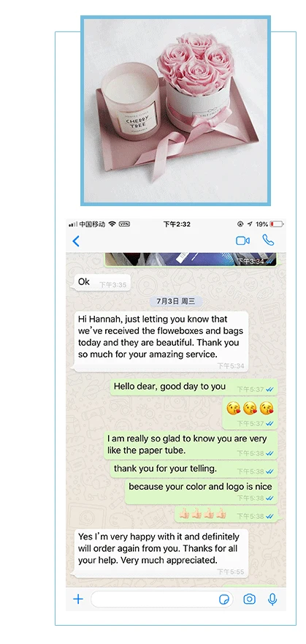This screenshot has height=644, width=306.
Task: Open the pink roses product photo
Action: click(x=175, y=110)
